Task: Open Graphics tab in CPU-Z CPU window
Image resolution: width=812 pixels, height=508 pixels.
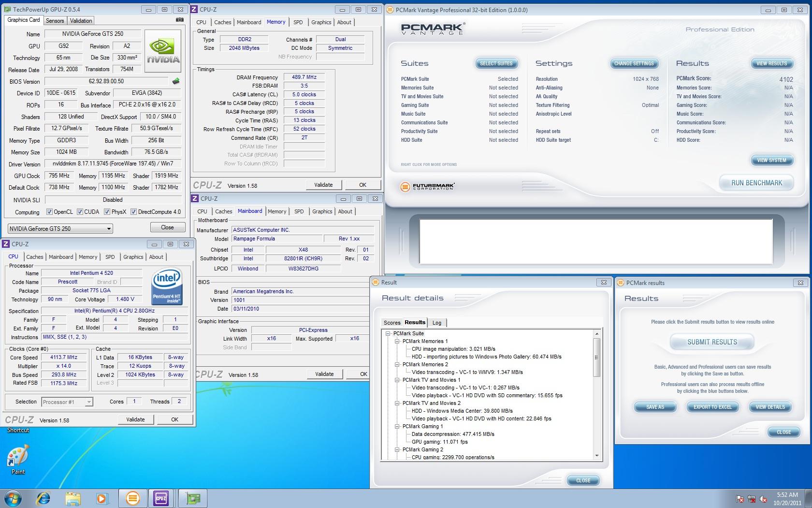Action: point(133,257)
